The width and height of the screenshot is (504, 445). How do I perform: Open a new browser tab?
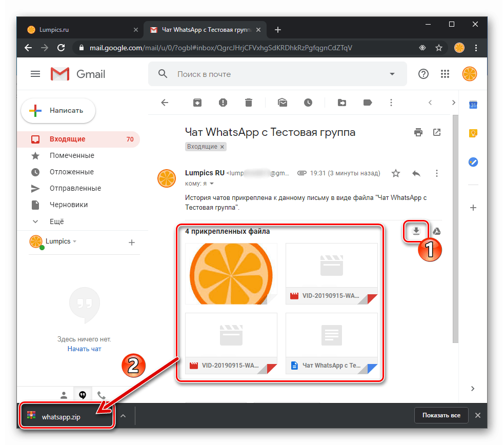tap(278, 30)
